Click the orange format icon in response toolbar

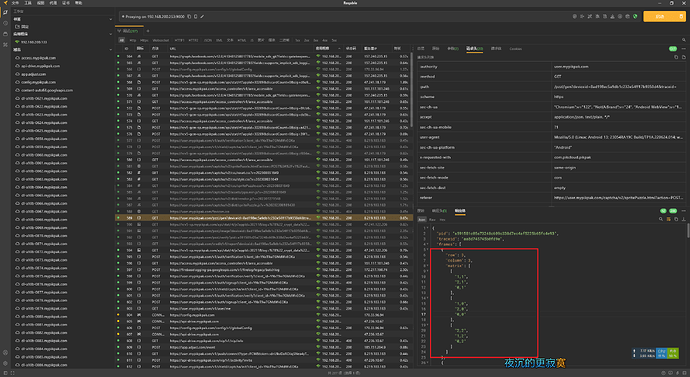(668, 219)
